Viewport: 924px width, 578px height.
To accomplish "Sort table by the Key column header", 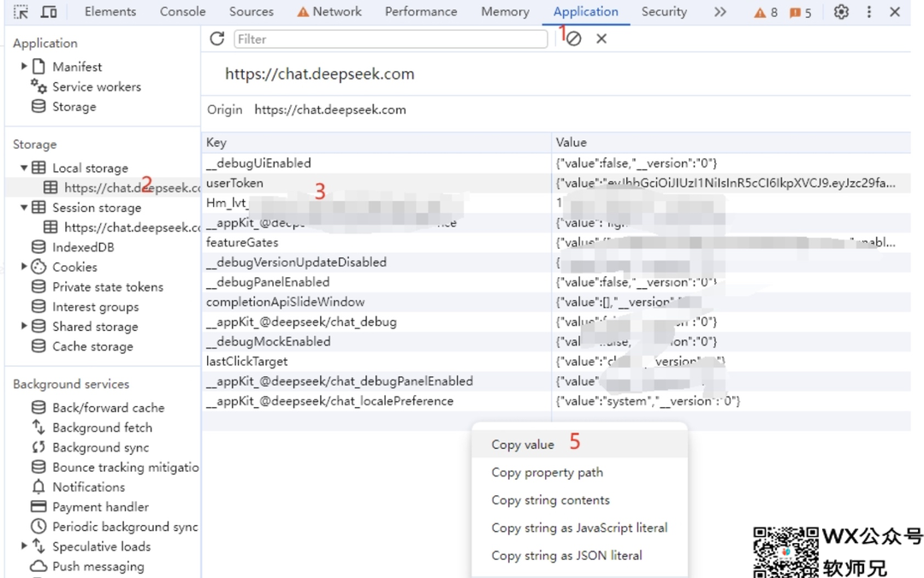I will tap(376, 143).
